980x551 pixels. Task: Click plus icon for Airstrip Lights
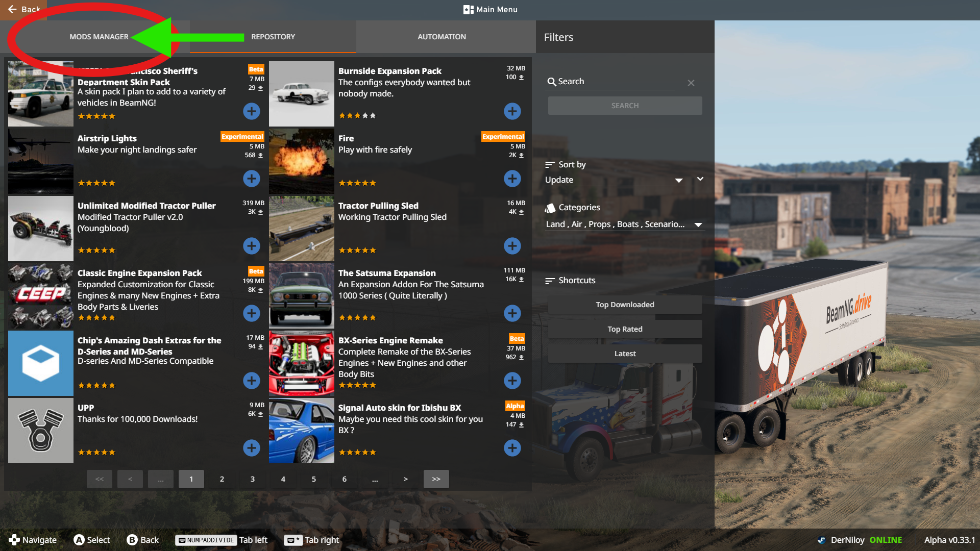pyautogui.click(x=251, y=179)
